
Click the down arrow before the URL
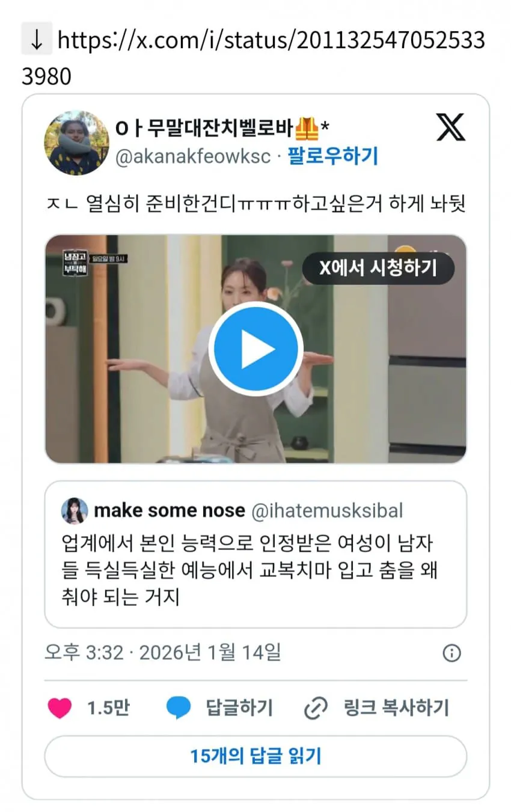[x=37, y=40]
